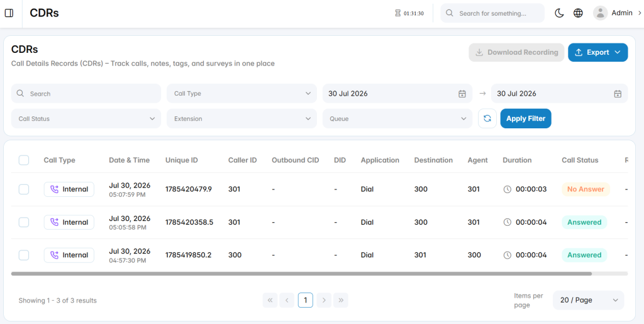
Task: Click the Admin avatar icon
Action: pos(600,13)
